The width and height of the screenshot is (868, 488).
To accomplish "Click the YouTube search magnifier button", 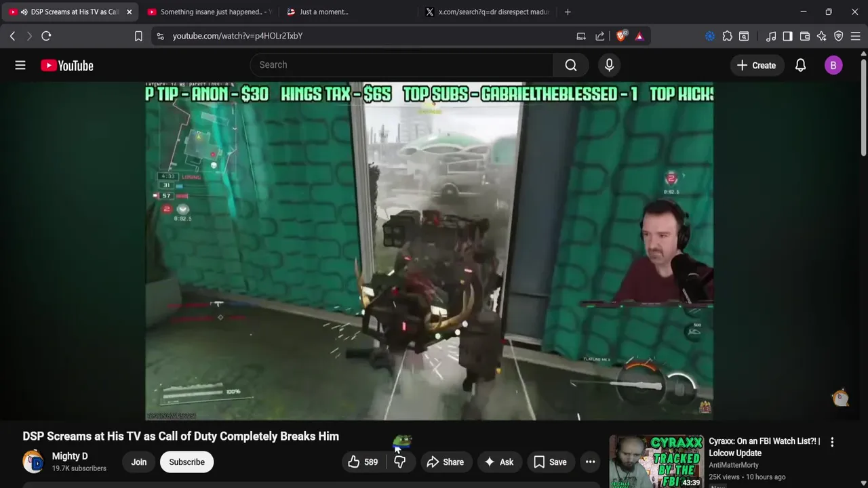I will [x=571, y=65].
